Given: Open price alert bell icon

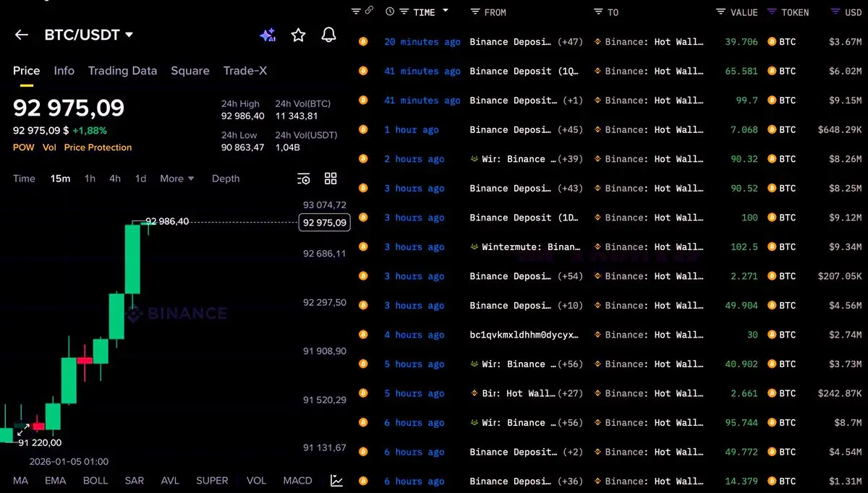Looking at the screenshot, I should [x=328, y=35].
